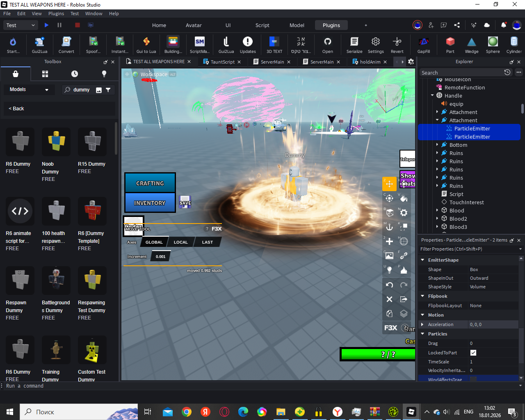Viewport: 525px width, 420px height.
Task: Select the F3X Texture image tool
Action: click(389, 256)
